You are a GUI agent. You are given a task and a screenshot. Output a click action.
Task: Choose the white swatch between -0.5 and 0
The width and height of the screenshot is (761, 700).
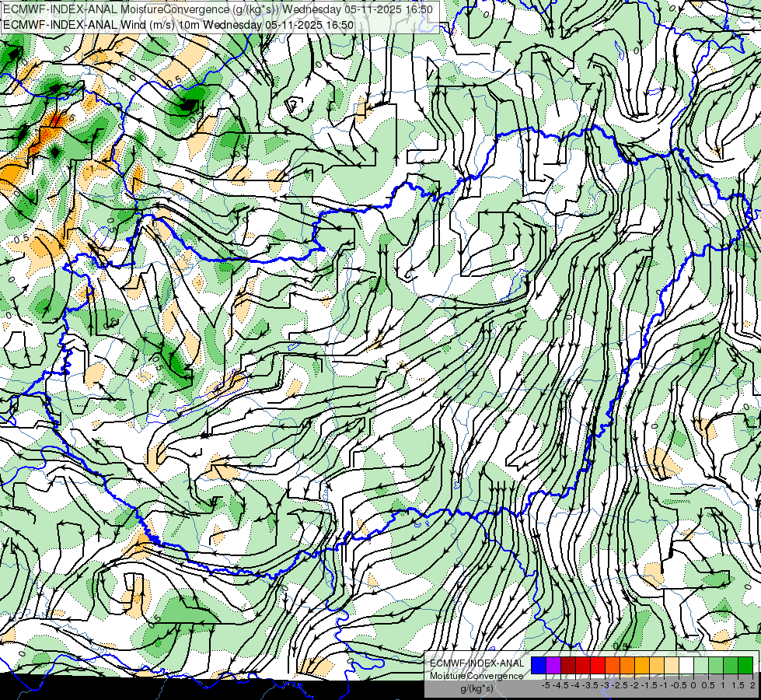point(686,666)
